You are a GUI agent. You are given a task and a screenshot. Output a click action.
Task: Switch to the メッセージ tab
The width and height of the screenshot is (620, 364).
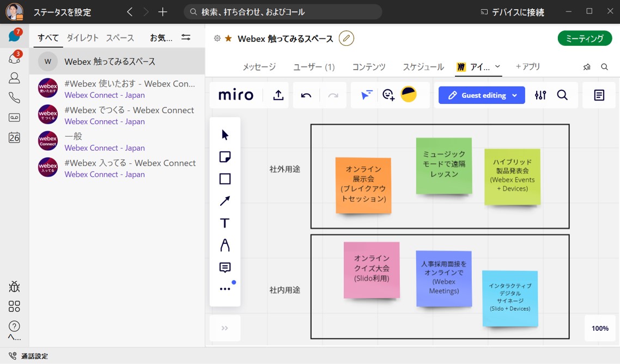tap(258, 66)
